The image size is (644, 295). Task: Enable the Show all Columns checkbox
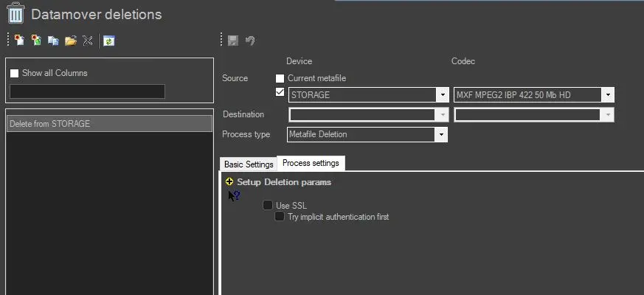pyautogui.click(x=14, y=73)
